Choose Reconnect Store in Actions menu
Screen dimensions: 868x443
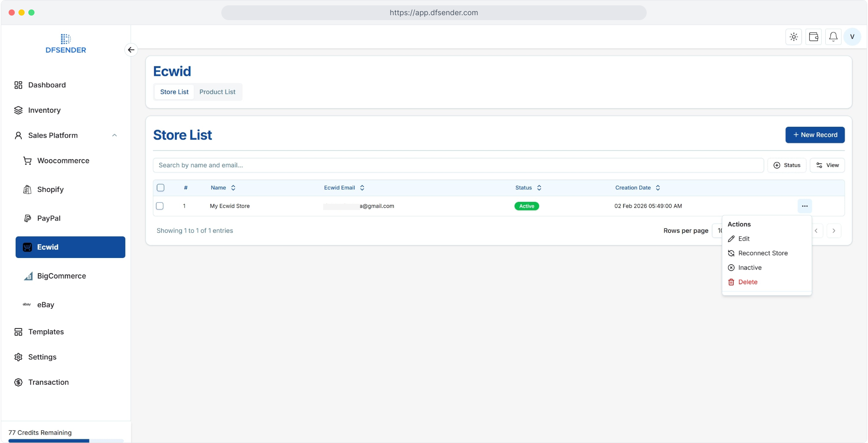762,253
